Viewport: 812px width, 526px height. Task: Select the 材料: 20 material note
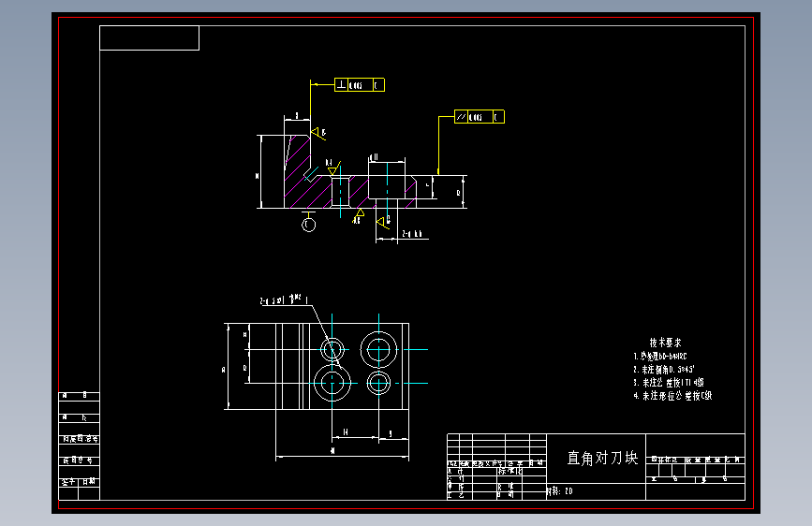click(x=560, y=491)
